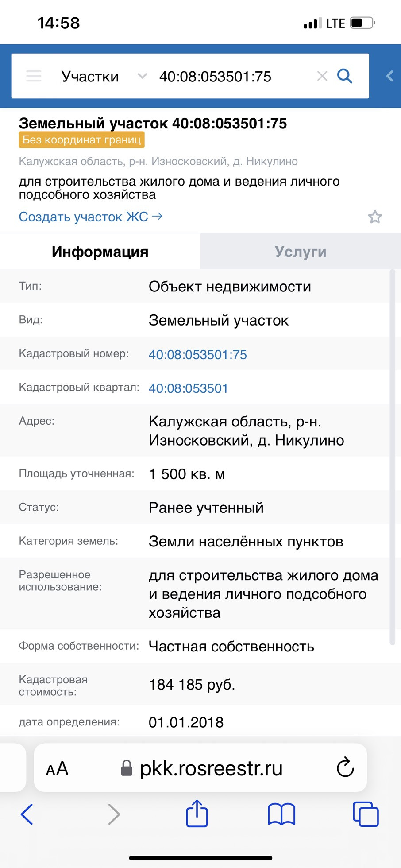Image resolution: width=401 pixels, height=868 pixels.
Task: Show open tabs with the tabs icon
Action: coord(366,814)
